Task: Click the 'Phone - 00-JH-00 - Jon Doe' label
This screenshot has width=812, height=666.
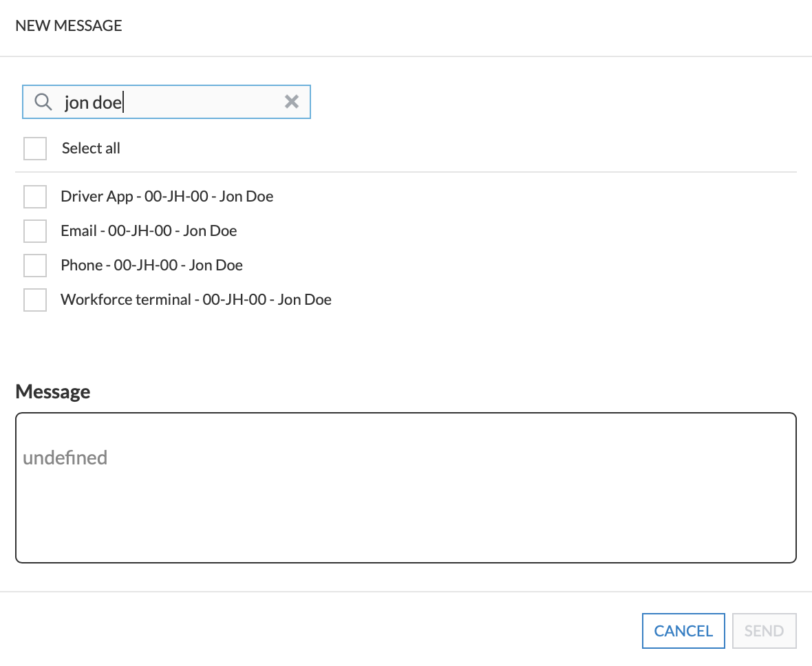Action: click(x=151, y=266)
